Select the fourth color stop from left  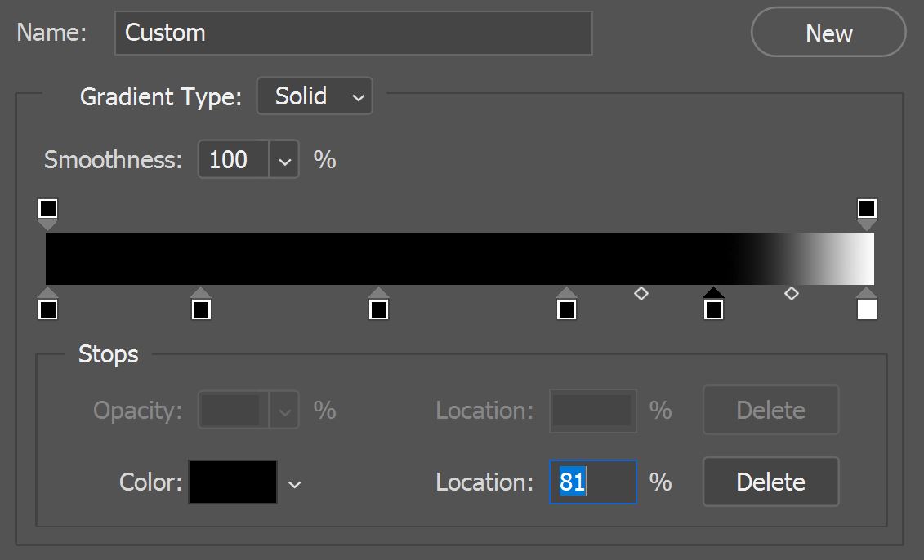(x=567, y=308)
